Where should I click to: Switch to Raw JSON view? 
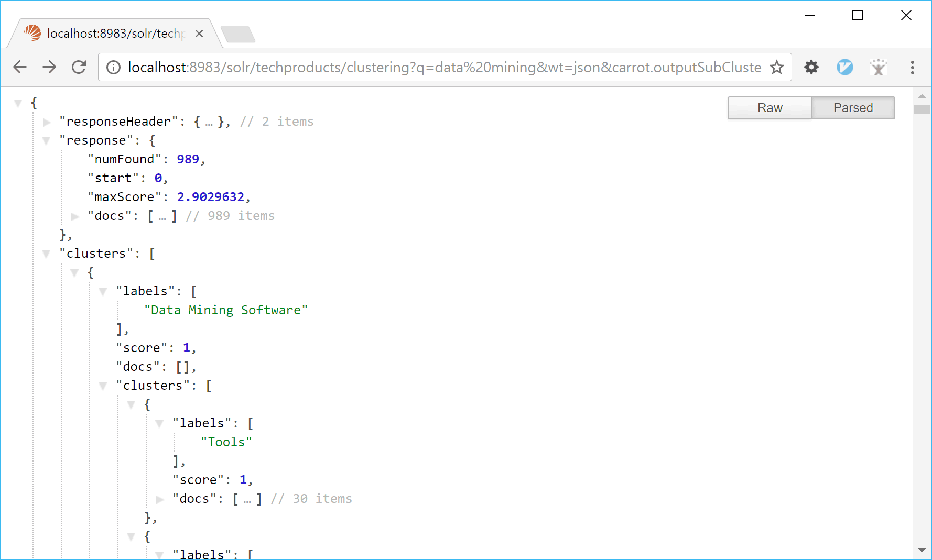pos(770,108)
